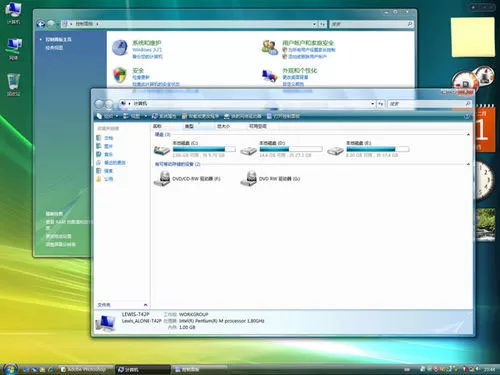Open the Organize dropdown in Computer toolbar
The height and width of the screenshot is (375, 500).
point(107,116)
